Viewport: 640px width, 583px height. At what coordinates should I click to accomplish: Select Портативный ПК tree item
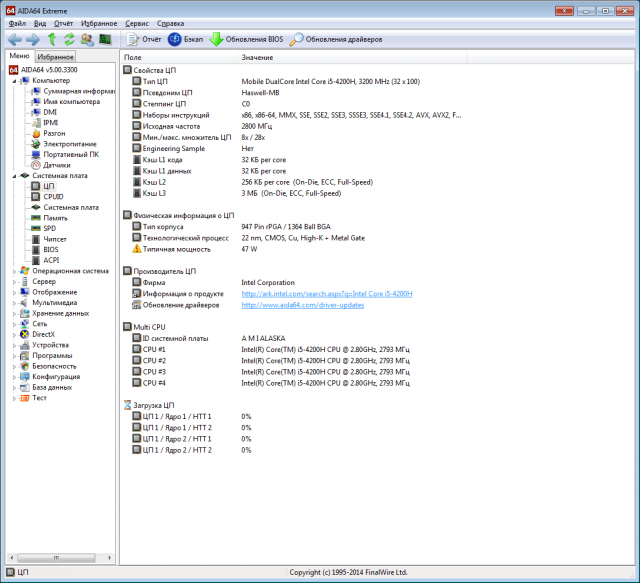65,155
